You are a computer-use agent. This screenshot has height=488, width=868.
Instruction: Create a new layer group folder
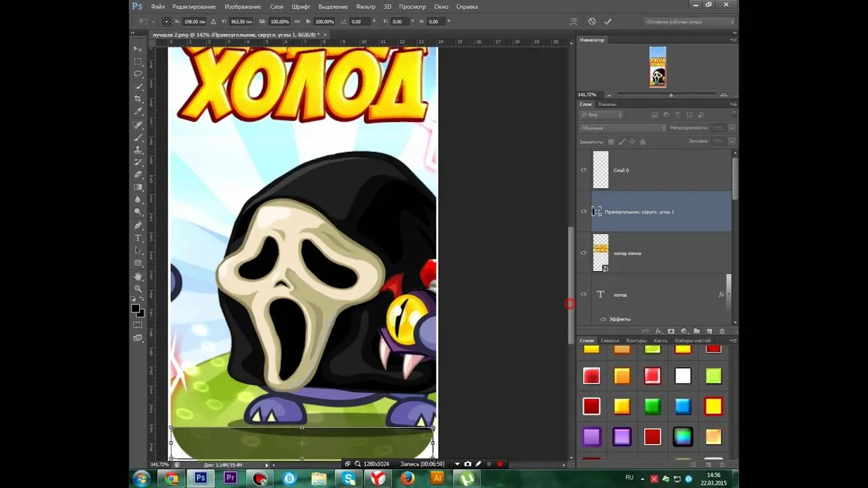pyautogui.click(x=696, y=331)
